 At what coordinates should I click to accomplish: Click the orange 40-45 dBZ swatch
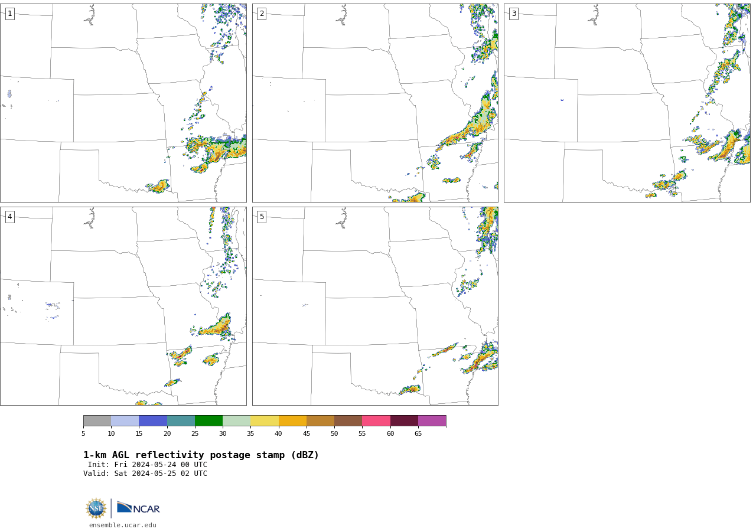coord(292,421)
